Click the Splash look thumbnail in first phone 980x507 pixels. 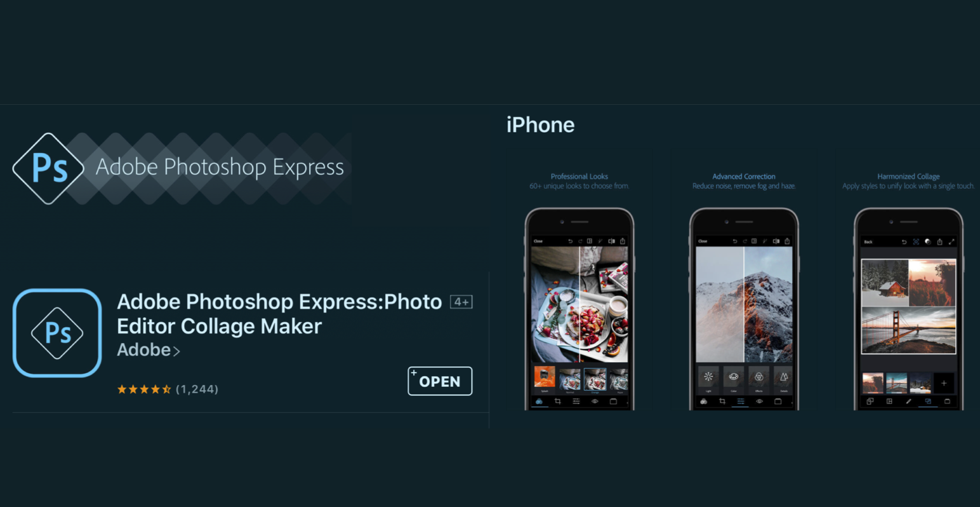pyautogui.click(x=544, y=377)
